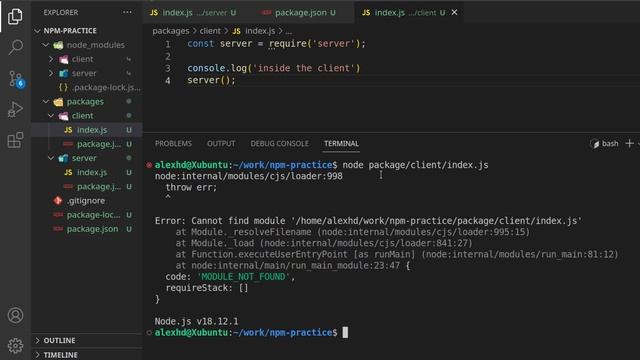Open the OUTPUT panel tab
This screenshot has width=640, height=360.
(221, 144)
